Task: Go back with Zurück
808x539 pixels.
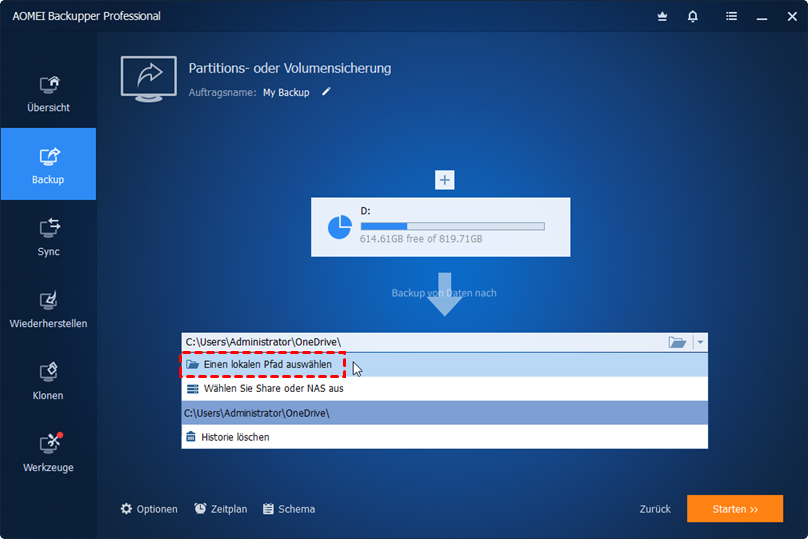Action: pos(655,509)
